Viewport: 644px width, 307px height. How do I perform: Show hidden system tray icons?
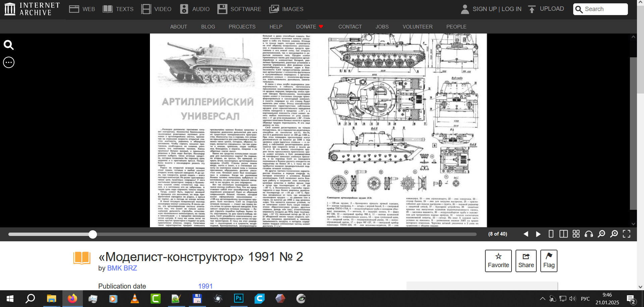(542, 299)
